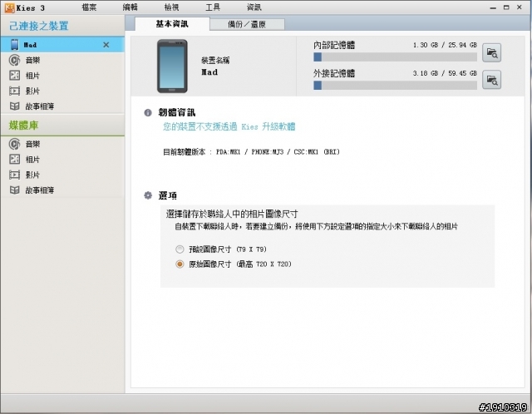Click the Kies 3 logo icon
Viewport: 532px width, 414px height.
[9, 7]
